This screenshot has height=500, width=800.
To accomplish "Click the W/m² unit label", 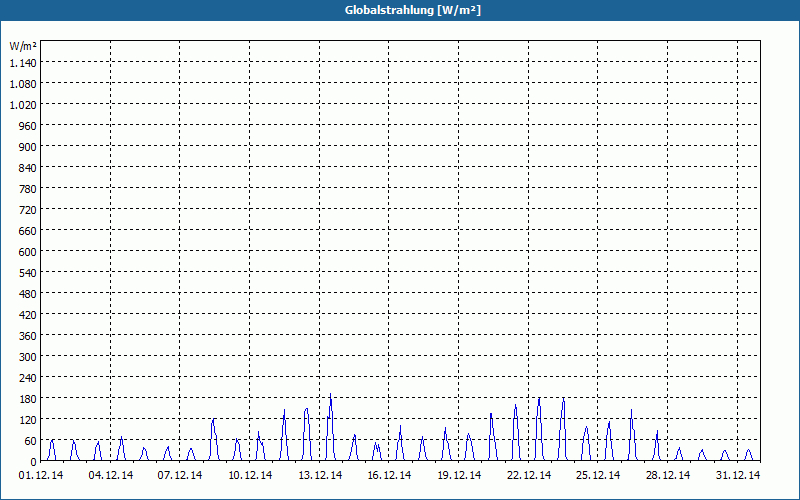I will pos(23,46).
